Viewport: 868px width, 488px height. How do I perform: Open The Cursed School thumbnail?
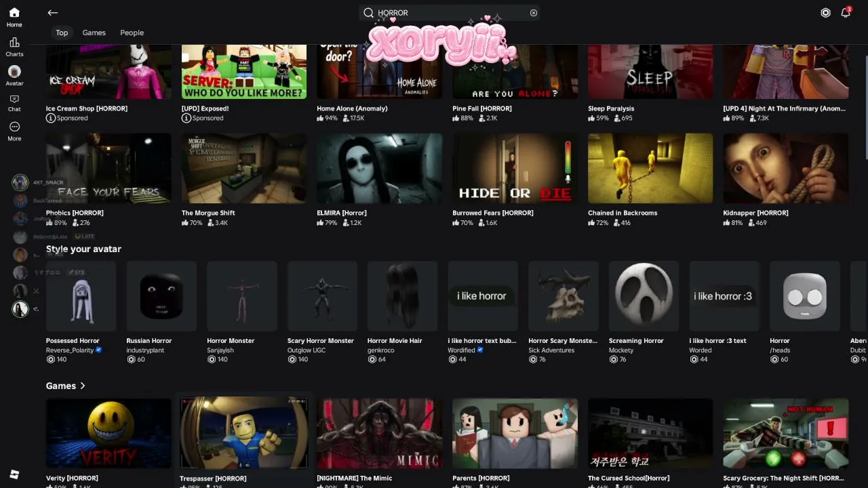[x=650, y=433]
